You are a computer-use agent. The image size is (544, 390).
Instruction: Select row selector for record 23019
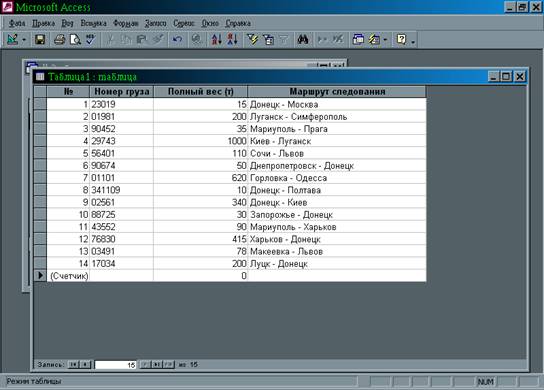[40, 104]
